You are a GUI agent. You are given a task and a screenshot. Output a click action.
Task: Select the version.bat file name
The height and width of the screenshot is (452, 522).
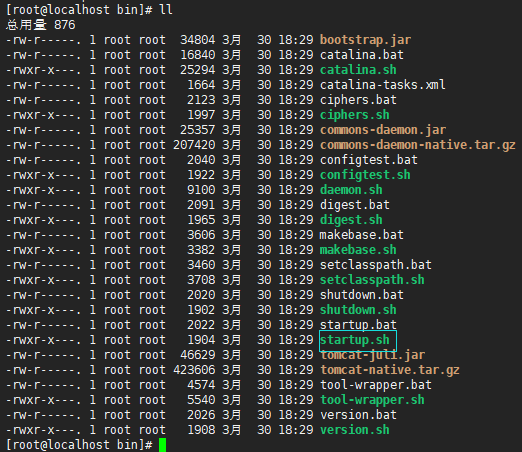358,415
